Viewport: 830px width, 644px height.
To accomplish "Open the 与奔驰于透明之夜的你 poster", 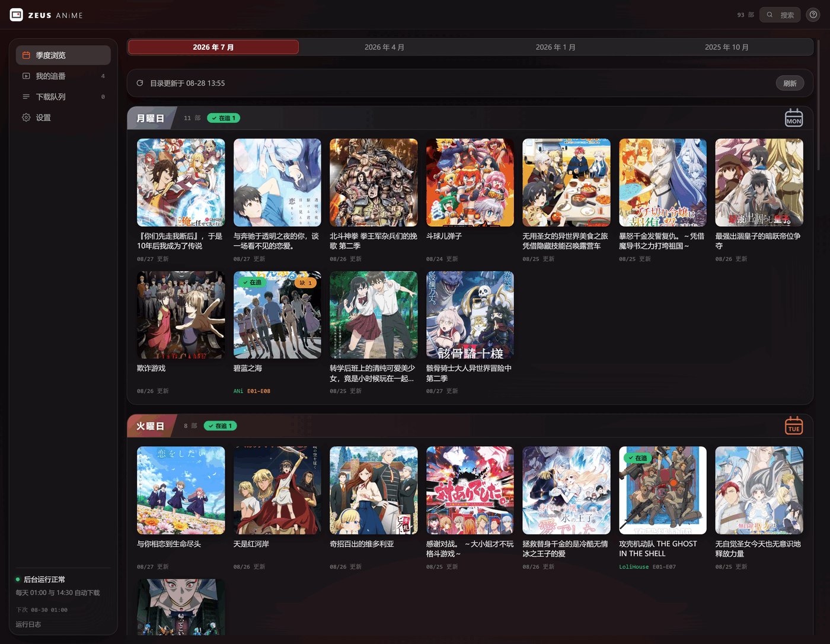I will coord(277,182).
